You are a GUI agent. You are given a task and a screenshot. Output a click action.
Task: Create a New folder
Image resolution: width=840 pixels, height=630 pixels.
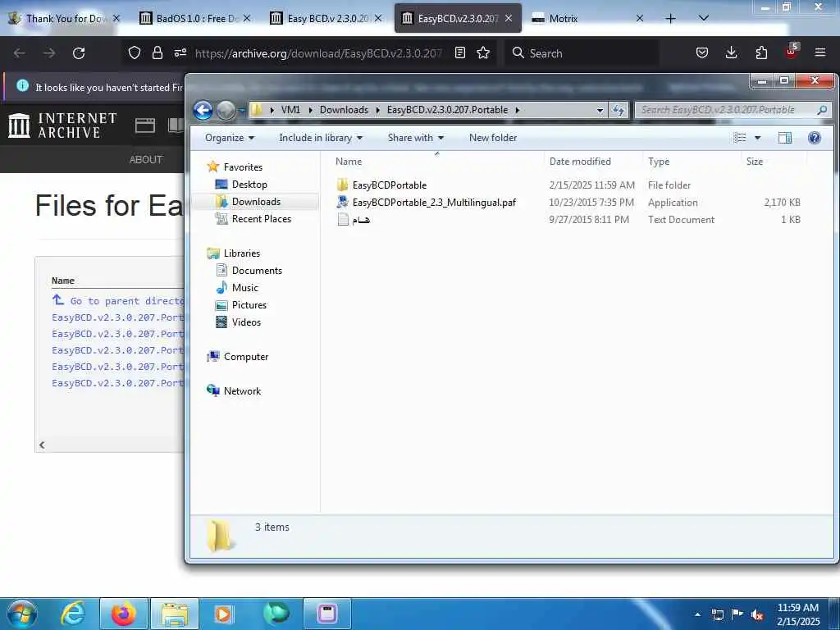(x=493, y=138)
